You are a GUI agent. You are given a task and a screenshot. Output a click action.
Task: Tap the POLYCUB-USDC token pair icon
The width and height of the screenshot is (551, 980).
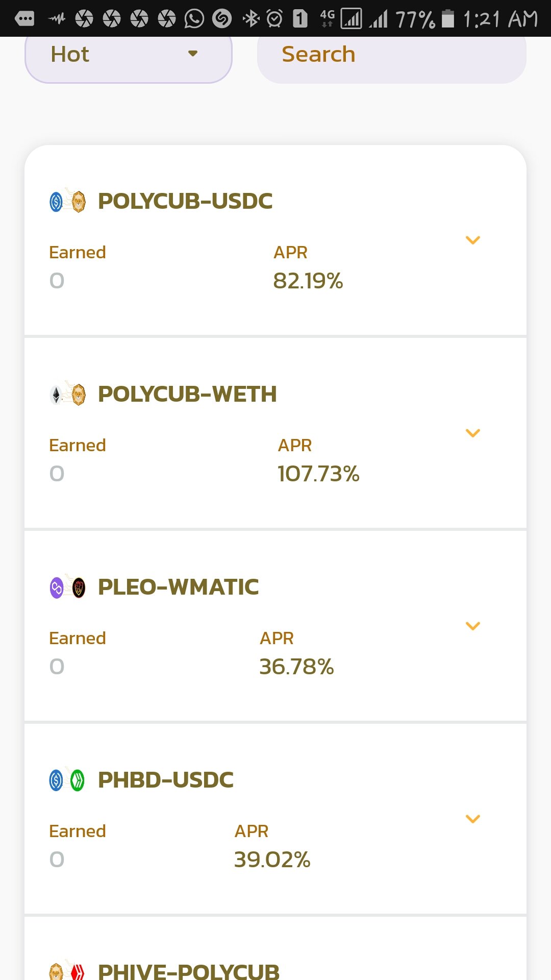pos(67,202)
